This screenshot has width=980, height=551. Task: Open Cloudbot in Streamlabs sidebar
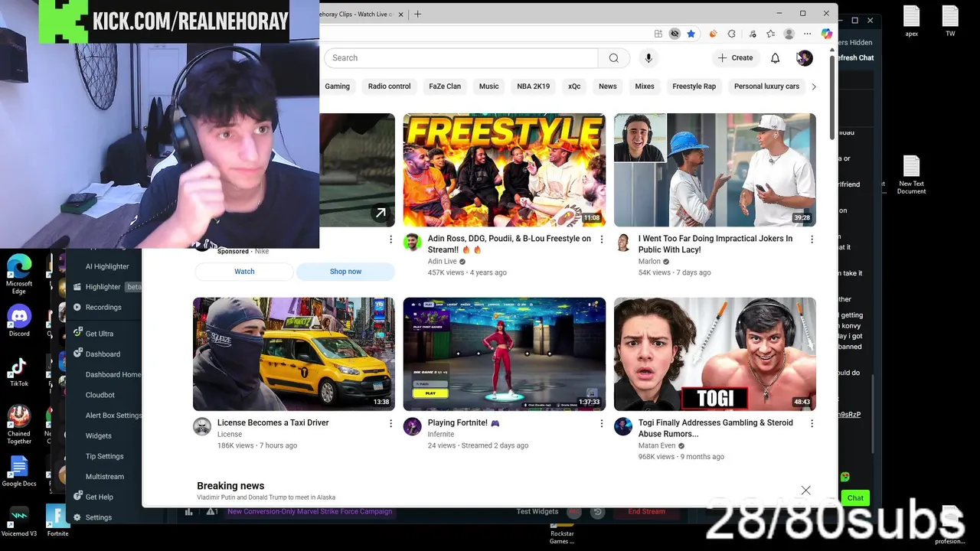tap(100, 395)
